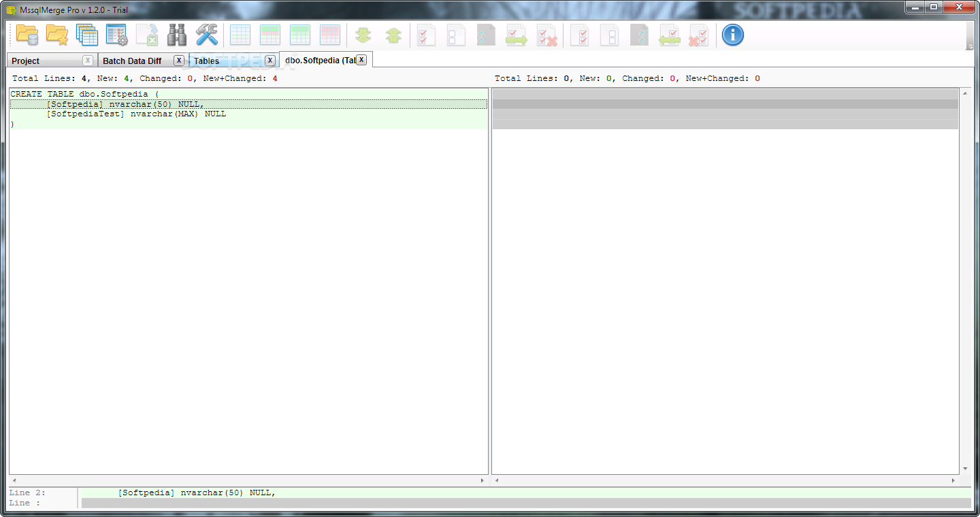Click the right pane Total Lines summary
Image resolution: width=980 pixels, height=517 pixels.
pyautogui.click(x=627, y=78)
